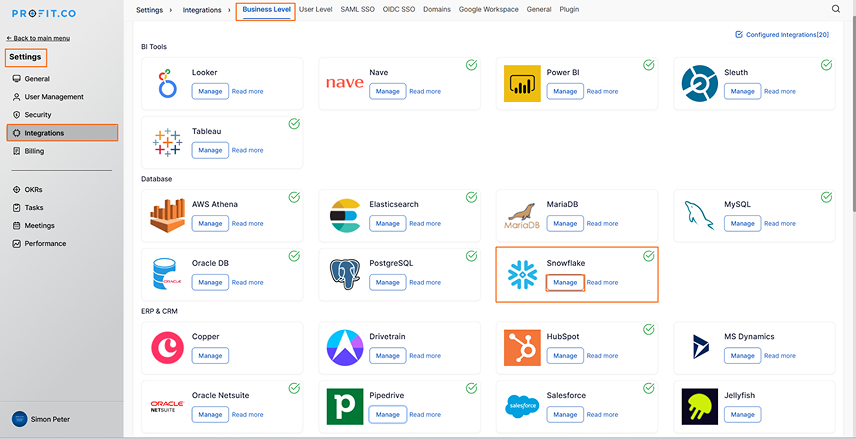Click the Oracle Netsuite logo

167,407
